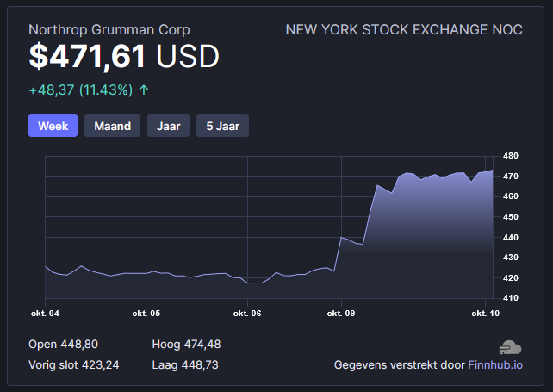Image resolution: width=553 pixels, height=392 pixels.
Task: Click the green up arrow icon
Action: 144,90
